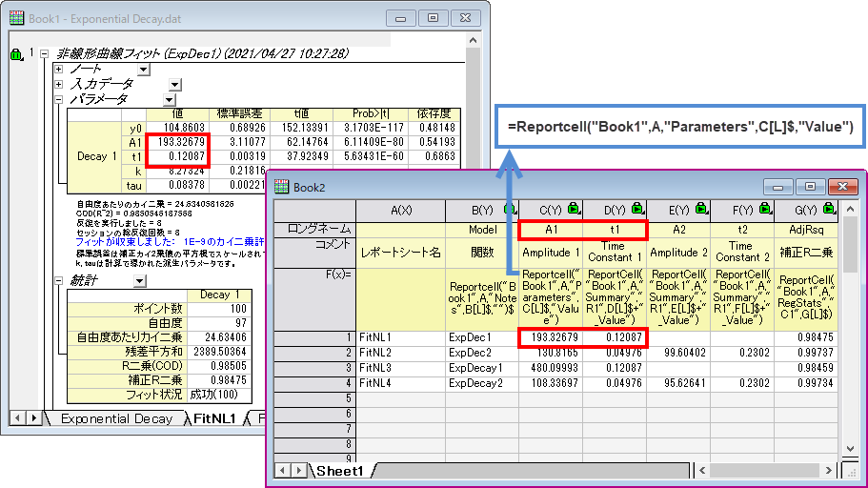Select the FitNL3 cell in row 3
Image resolution: width=868 pixels, height=488 pixels.
(x=401, y=368)
